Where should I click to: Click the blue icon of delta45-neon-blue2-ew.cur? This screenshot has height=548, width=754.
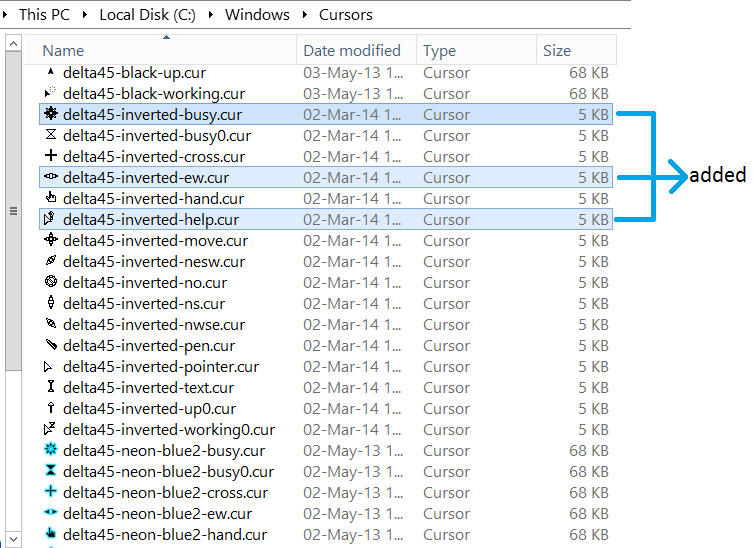(x=50, y=512)
